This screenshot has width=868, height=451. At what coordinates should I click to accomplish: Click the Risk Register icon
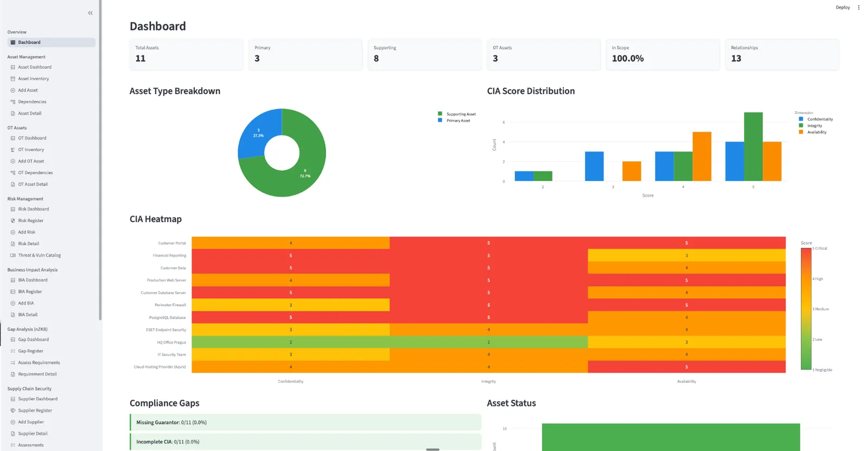click(x=13, y=221)
